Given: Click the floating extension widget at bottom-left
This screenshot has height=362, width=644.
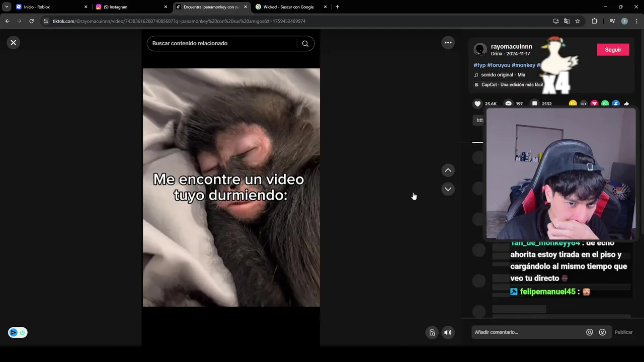Looking at the screenshot, I should 18,332.
